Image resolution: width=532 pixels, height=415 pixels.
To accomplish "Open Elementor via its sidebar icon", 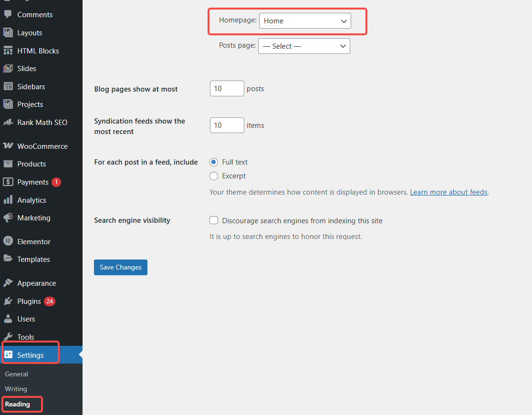I will tap(8, 241).
